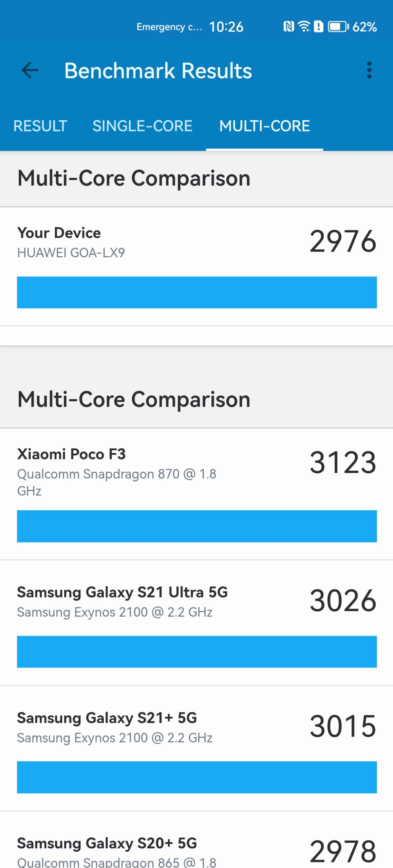
Task: Tap the Benchmark Results title
Action: 158,71
